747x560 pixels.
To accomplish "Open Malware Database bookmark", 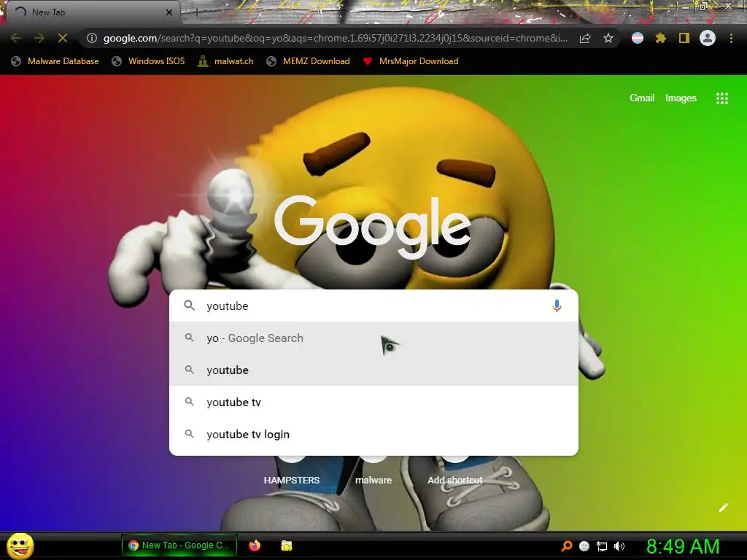I will (x=55, y=61).
